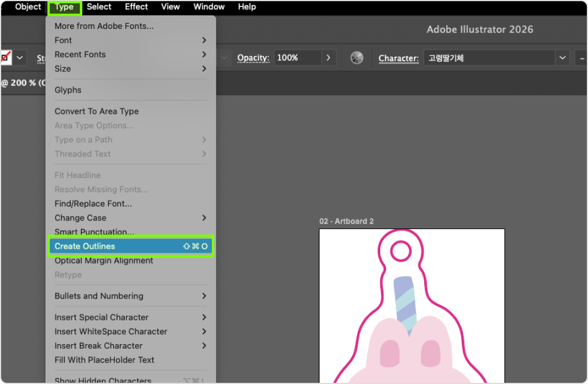The width and height of the screenshot is (588, 384).
Task: Click the Character panel link
Action: pyautogui.click(x=398, y=58)
